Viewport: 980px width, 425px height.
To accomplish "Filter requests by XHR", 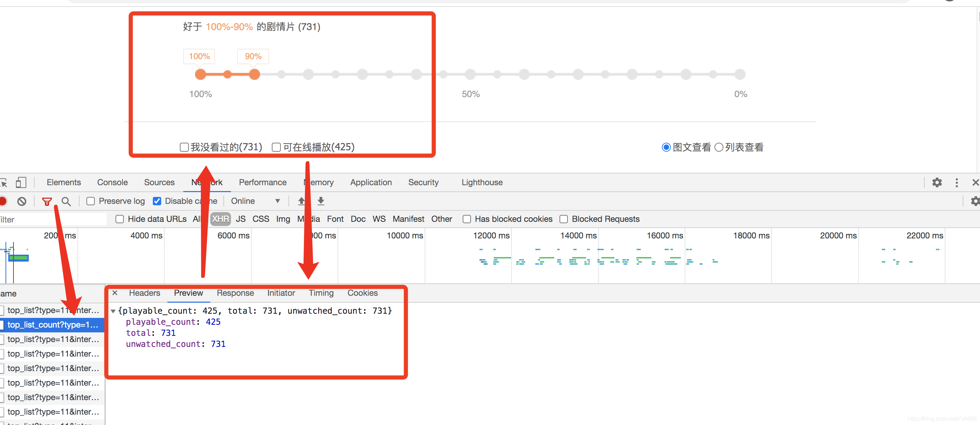I will [x=221, y=219].
